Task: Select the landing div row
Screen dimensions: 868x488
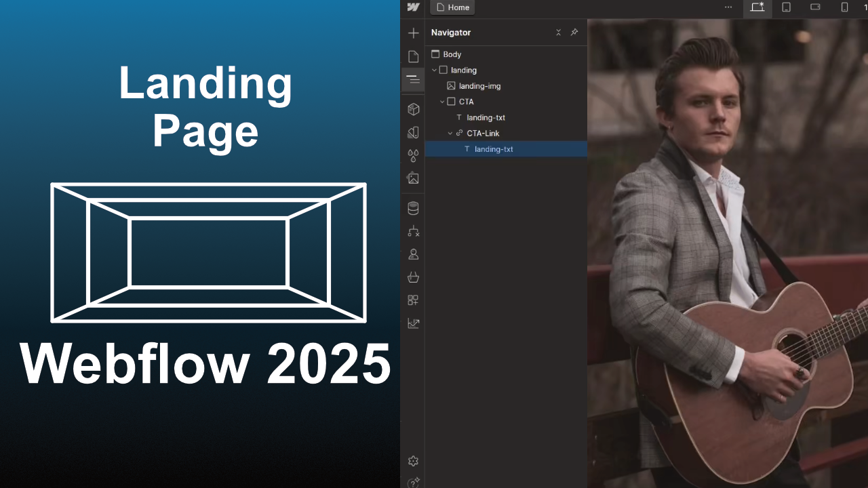Action: (506, 70)
